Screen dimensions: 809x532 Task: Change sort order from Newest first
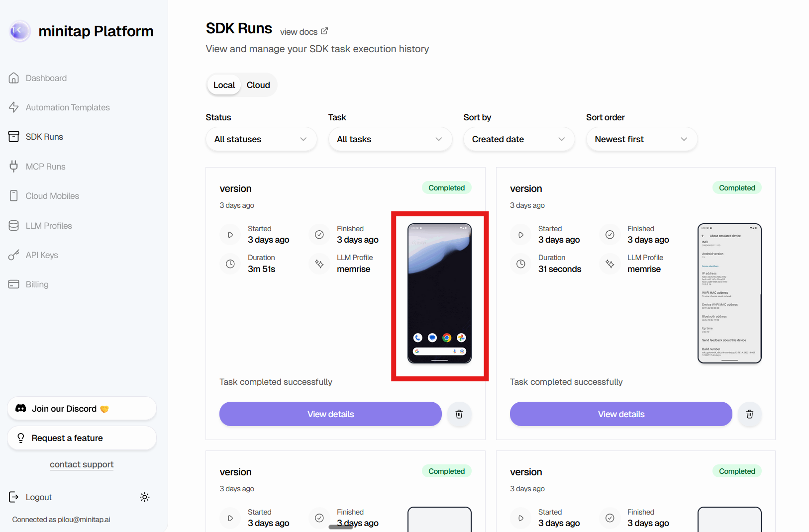[x=641, y=139]
